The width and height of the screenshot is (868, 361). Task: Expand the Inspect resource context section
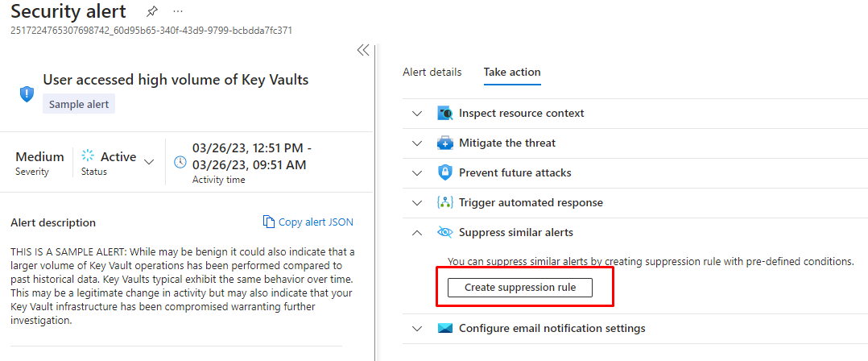point(416,114)
